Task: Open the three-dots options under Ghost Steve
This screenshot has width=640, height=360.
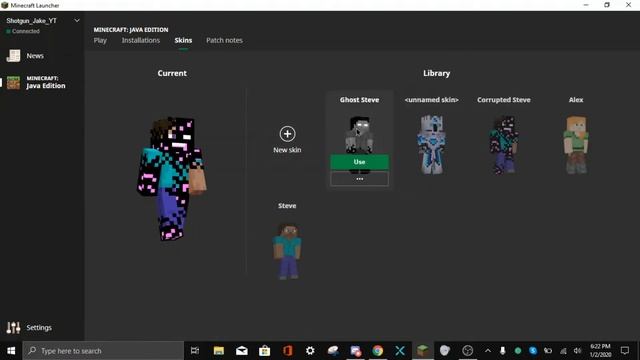Action: (x=359, y=179)
